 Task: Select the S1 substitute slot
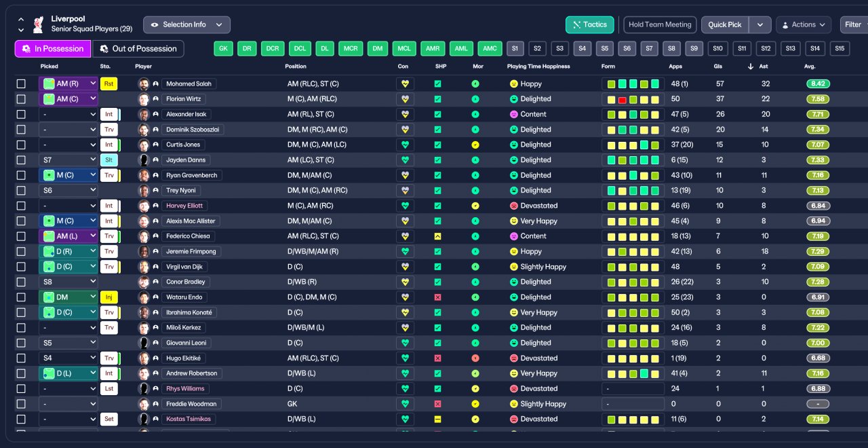point(515,48)
